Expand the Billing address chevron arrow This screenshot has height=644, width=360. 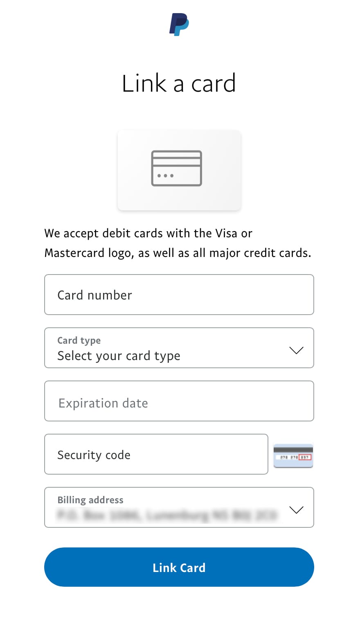[296, 509]
